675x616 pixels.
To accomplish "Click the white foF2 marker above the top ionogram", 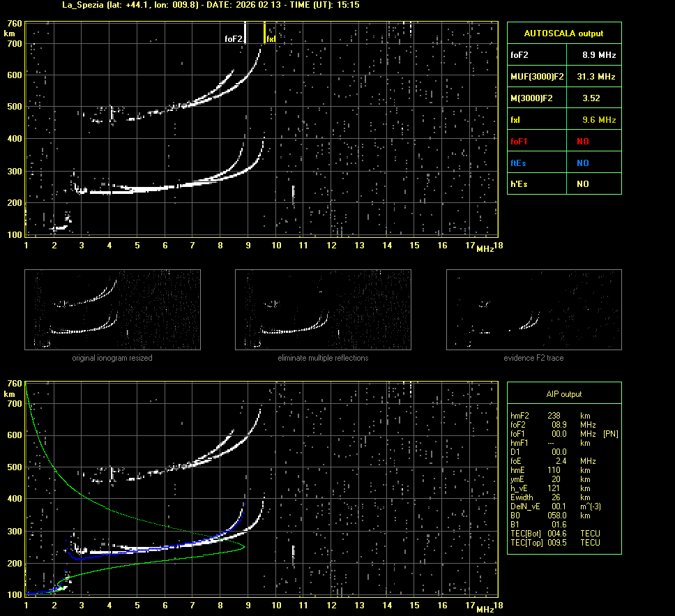I will point(245,33).
